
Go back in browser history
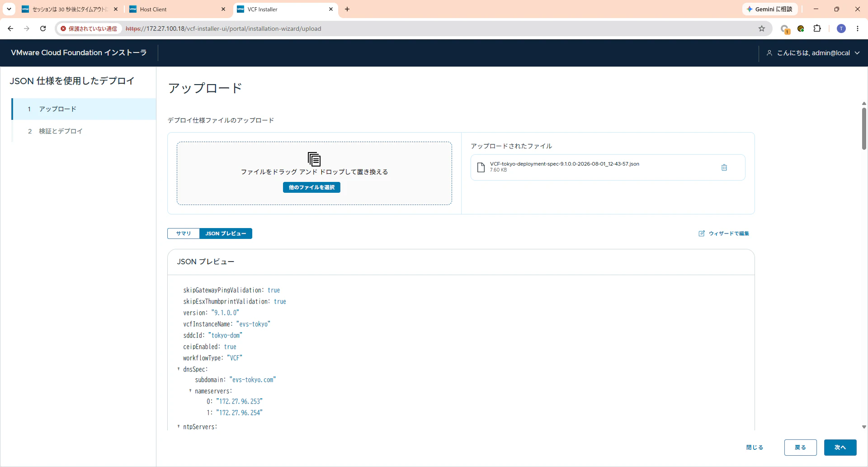point(10,29)
